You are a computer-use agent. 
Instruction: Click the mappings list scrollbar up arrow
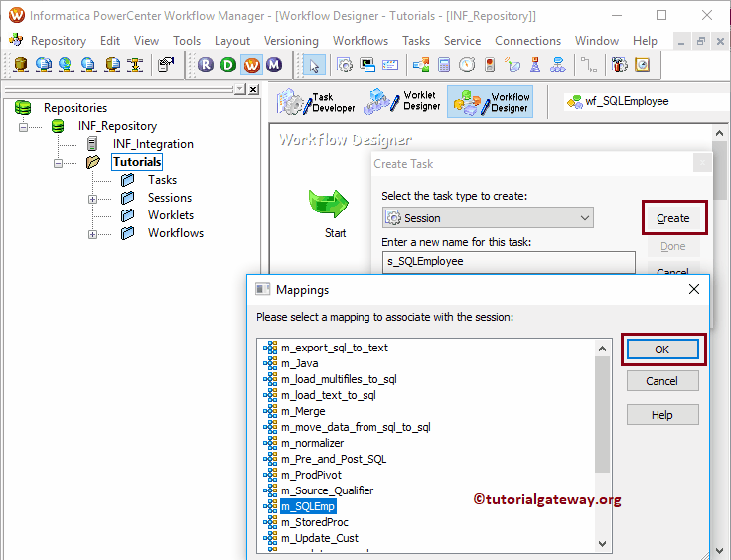tap(602, 349)
